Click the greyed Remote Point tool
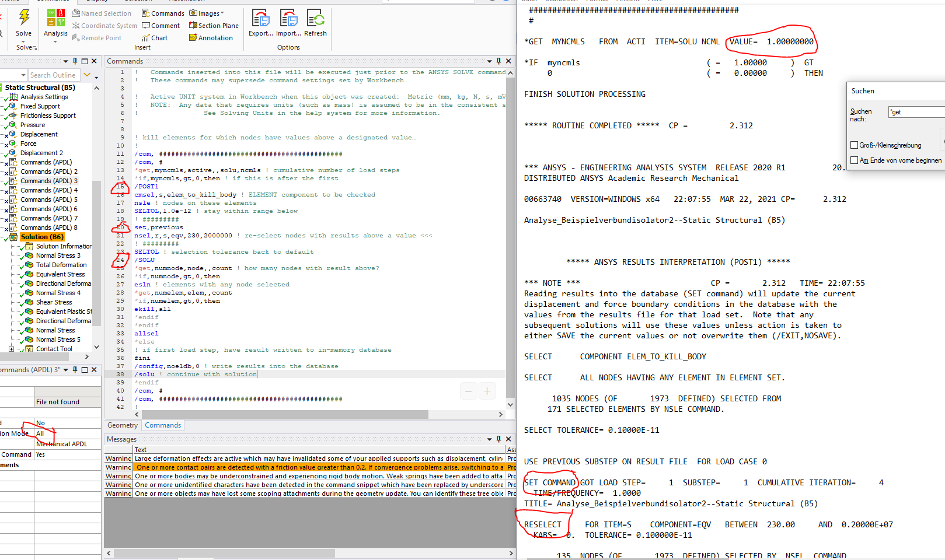Screen dimensions: 945x560 pos(96,38)
